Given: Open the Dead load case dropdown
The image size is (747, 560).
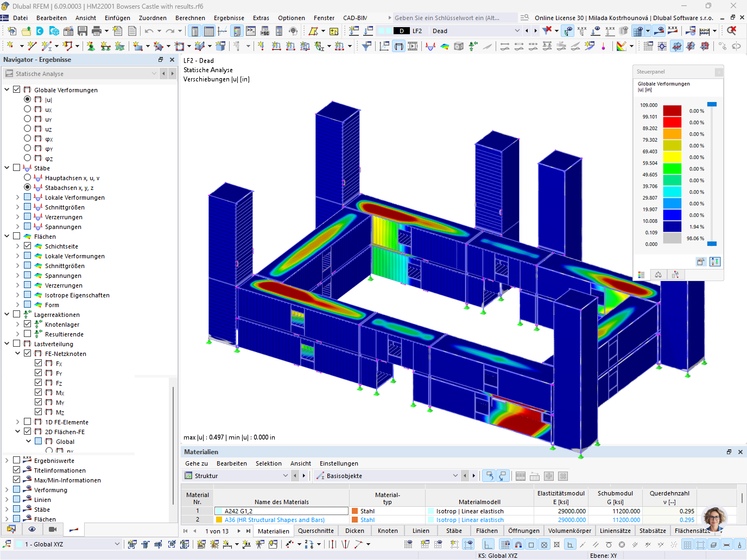Looking at the screenshot, I should (516, 30).
